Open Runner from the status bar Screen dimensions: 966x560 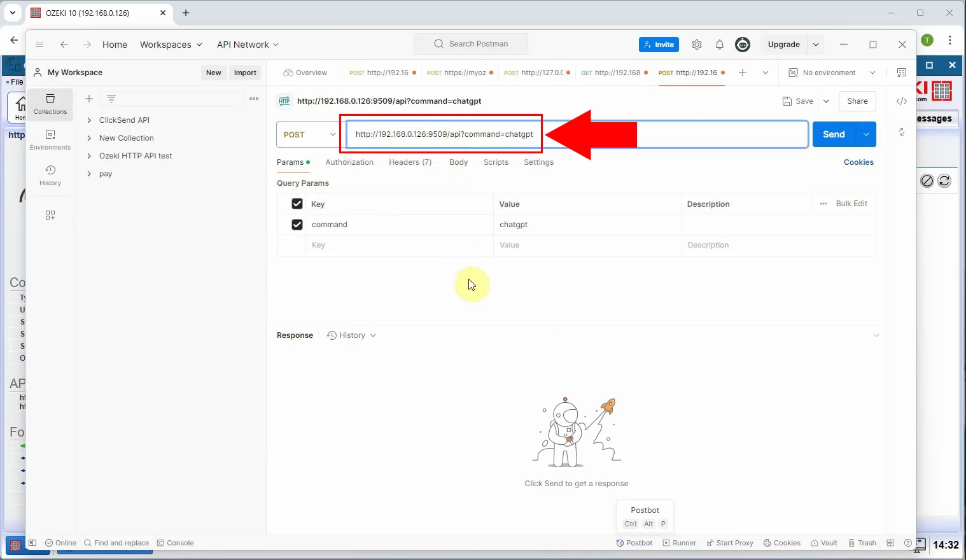coord(680,543)
